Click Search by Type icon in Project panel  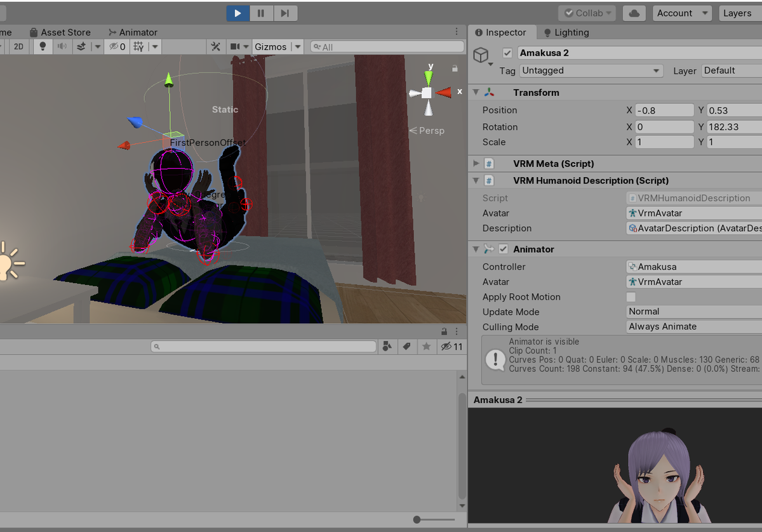point(387,347)
